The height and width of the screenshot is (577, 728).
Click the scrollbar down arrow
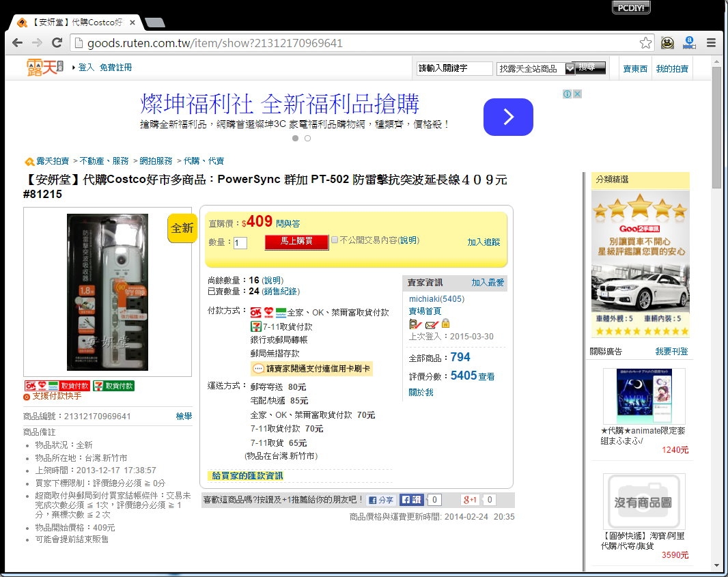[716, 566]
